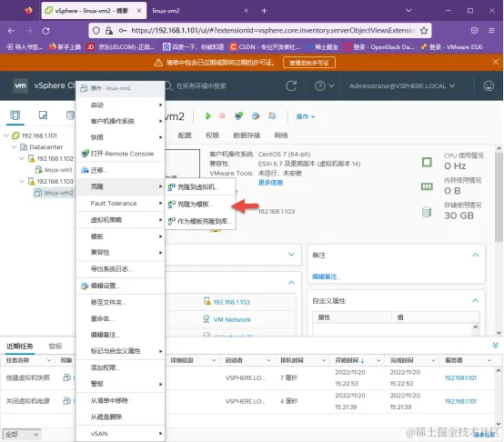This screenshot has width=504, height=442.
Task: Select the Hosts and Clusters view icon
Action: 15,115
